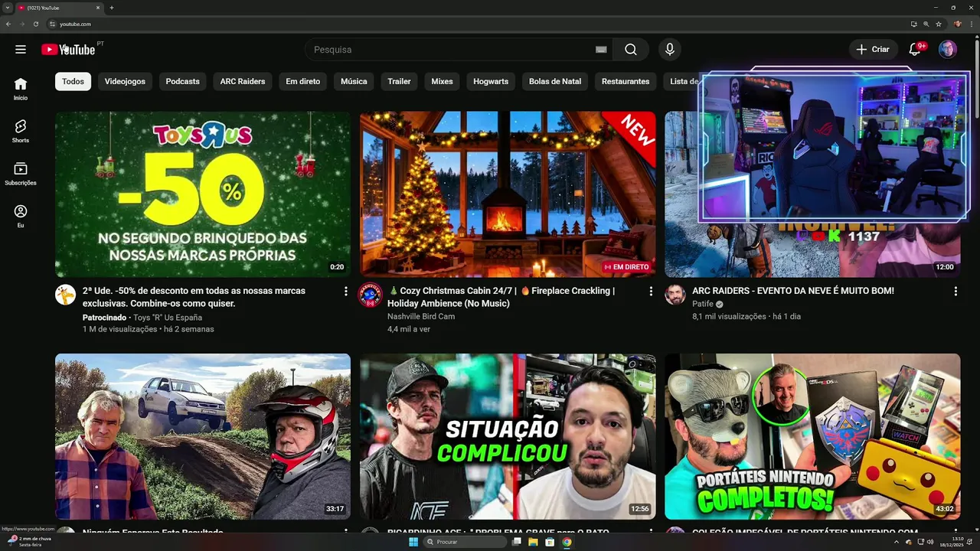Image resolution: width=980 pixels, height=551 pixels.
Task: Open the account avatar menu
Action: [x=948, y=49]
